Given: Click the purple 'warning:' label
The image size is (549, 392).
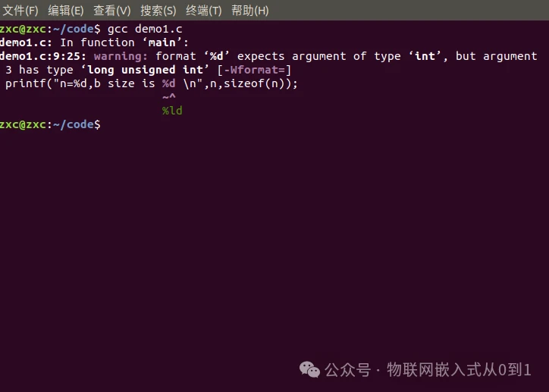Looking at the screenshot, I should tap(121, 56).
